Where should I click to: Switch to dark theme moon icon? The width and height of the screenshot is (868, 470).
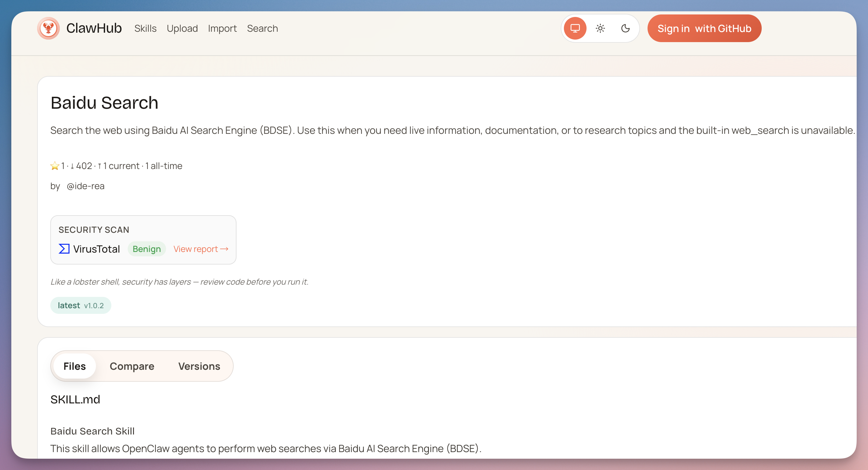[625, 28]
